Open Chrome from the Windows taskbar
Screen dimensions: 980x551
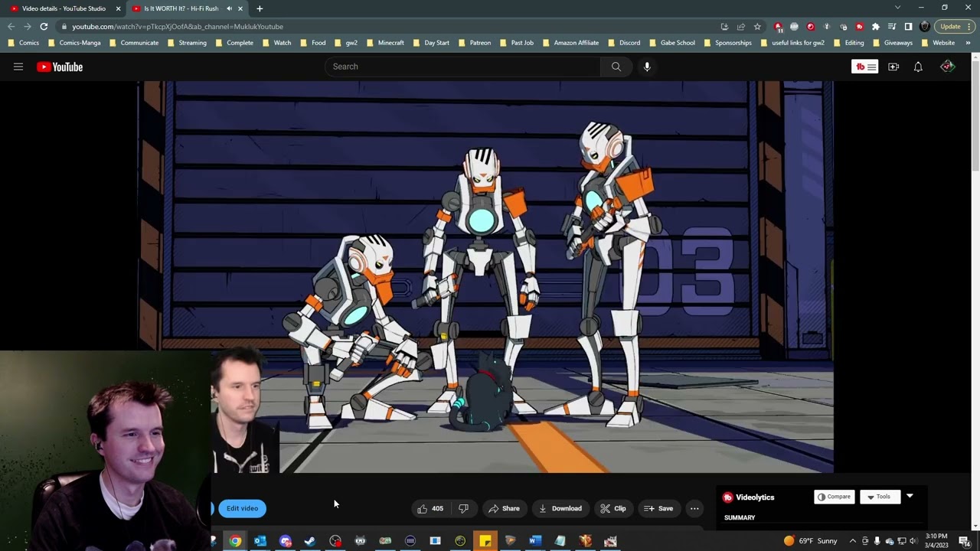pyautogui.click(x=235, y=541)
